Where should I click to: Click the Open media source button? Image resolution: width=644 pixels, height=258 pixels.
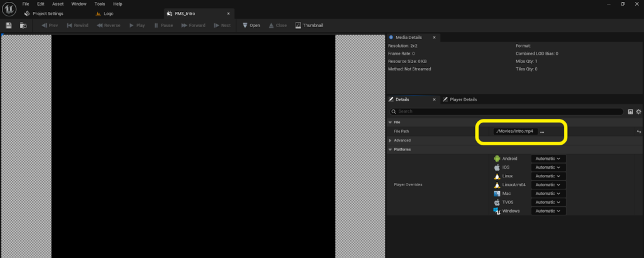(x=251, y=25)
